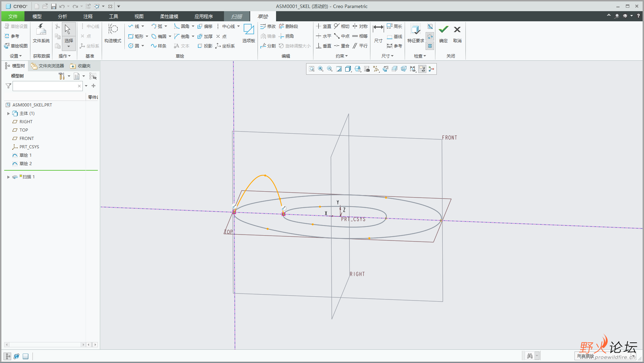Zoom in using the graphics toolbar

tap(321, 69)
